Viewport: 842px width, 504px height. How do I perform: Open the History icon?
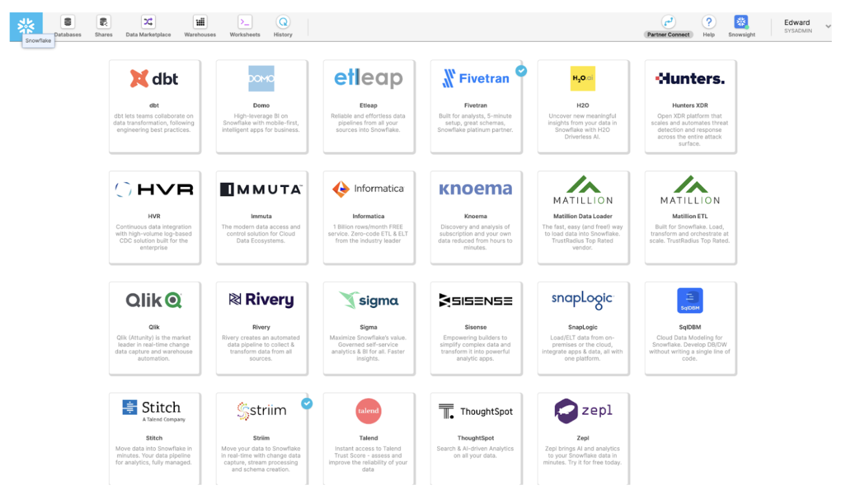click(x=283, y=22)
